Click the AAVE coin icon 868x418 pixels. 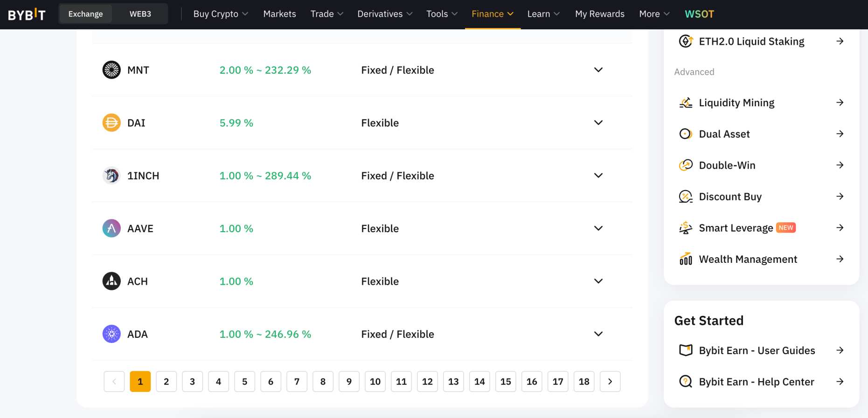[111, 228]
